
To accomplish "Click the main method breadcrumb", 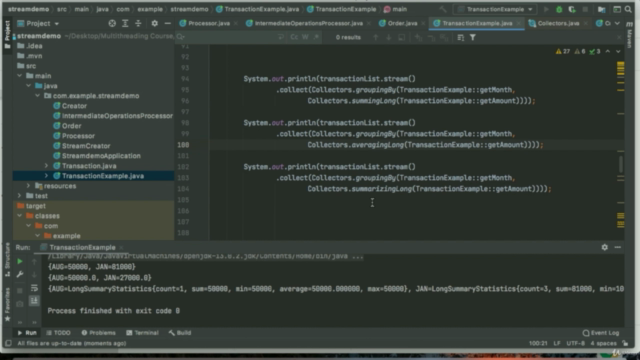I will coord(395,9).
